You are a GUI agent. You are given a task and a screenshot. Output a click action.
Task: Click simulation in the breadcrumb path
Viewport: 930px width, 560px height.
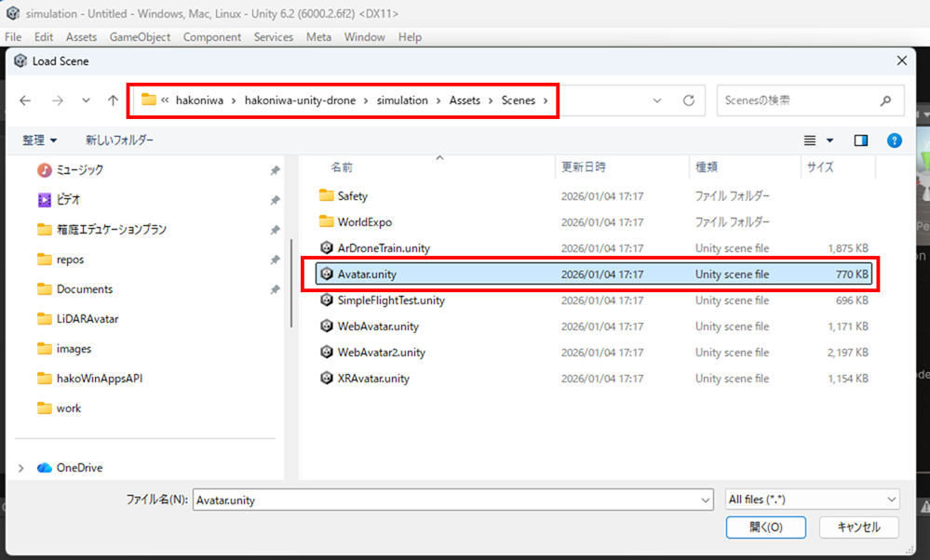(402, 100)
